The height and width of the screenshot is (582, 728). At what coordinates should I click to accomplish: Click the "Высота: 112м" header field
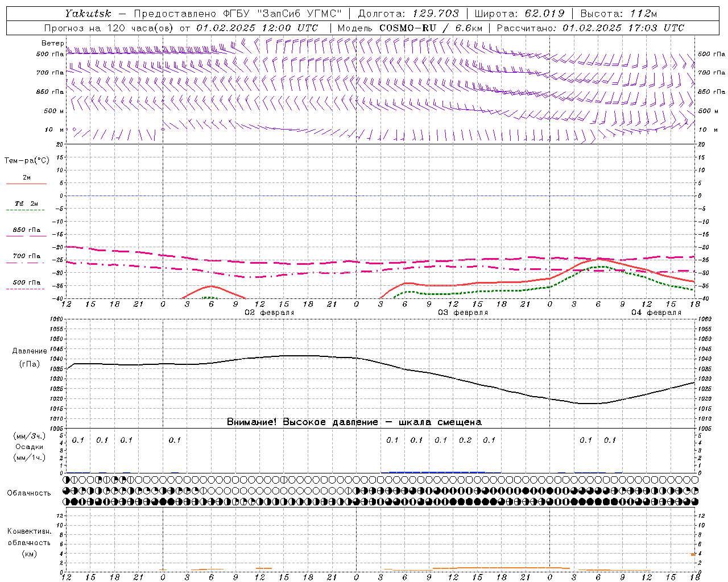pos(619,14)
